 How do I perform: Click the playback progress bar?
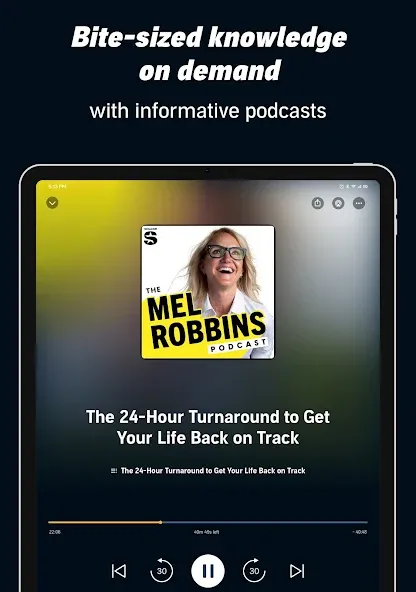click(x=208, y=523)
